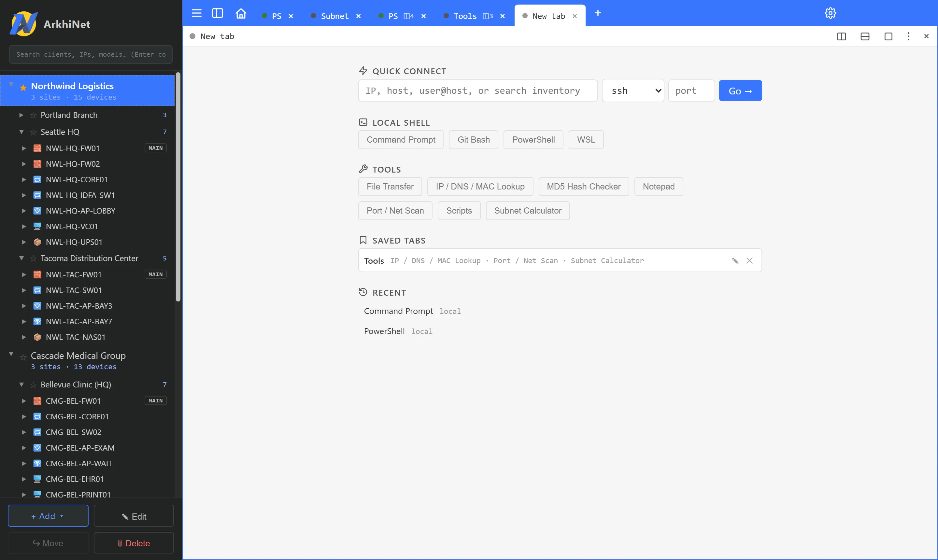The image size is (938, 560).
Task: Open the Subnet Calculator tool
Action: (x=528, y=211)
